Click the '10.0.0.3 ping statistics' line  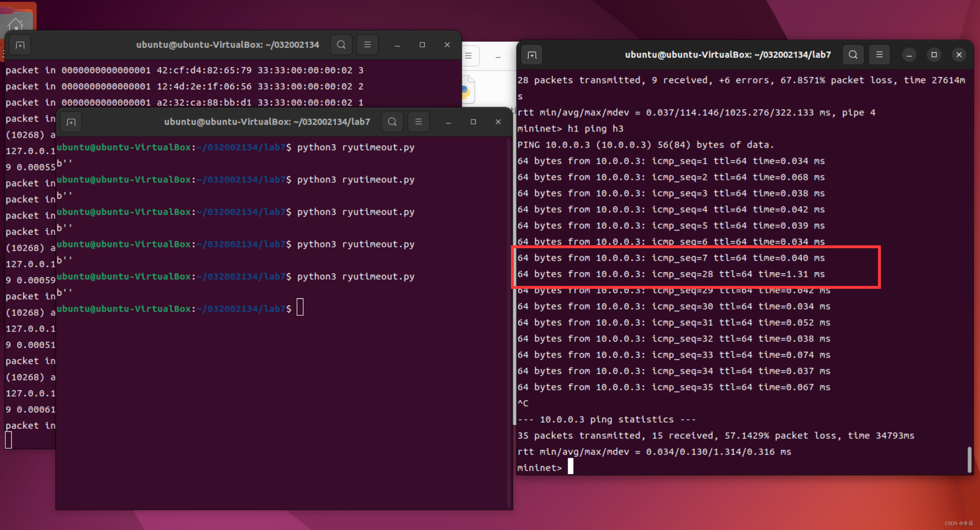point(606,420)
